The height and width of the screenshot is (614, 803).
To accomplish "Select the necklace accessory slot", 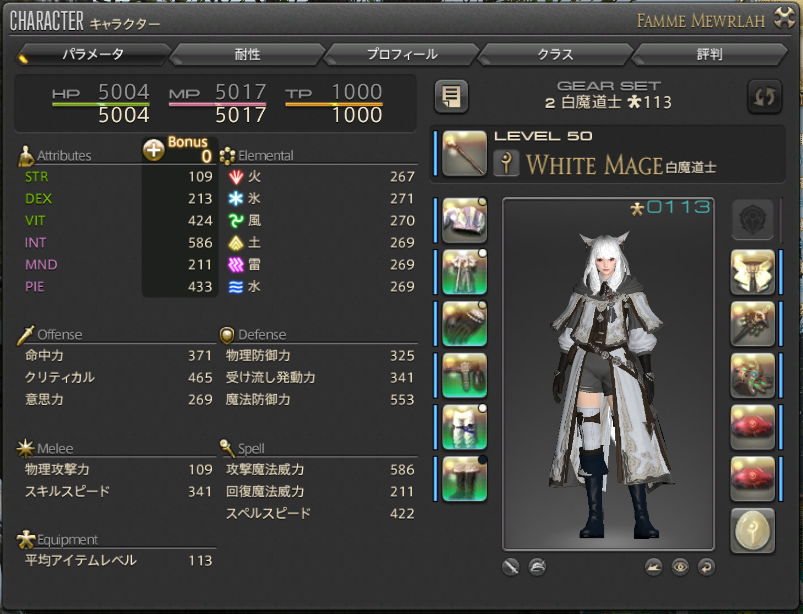I will pyautogui.click(x=752, y=324).
